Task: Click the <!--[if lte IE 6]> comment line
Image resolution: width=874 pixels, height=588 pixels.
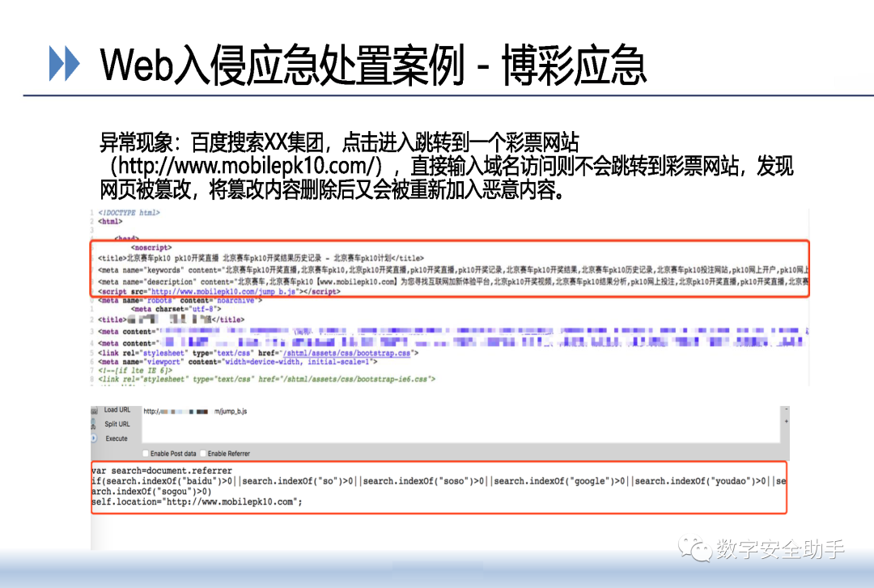Action: point(135,370)
